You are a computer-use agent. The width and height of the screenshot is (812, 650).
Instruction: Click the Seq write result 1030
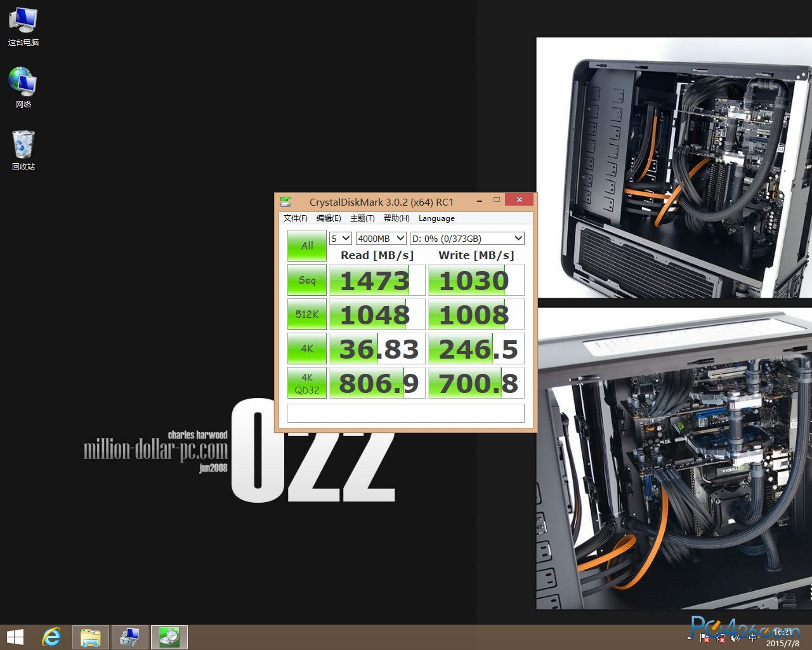(x=476, y=280)
